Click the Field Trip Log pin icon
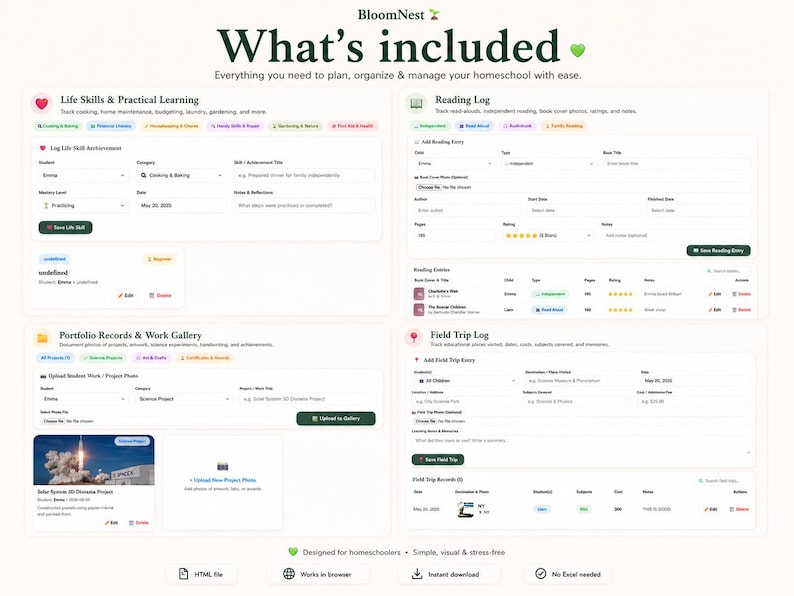The image size is (794, 596). point(414,337)
